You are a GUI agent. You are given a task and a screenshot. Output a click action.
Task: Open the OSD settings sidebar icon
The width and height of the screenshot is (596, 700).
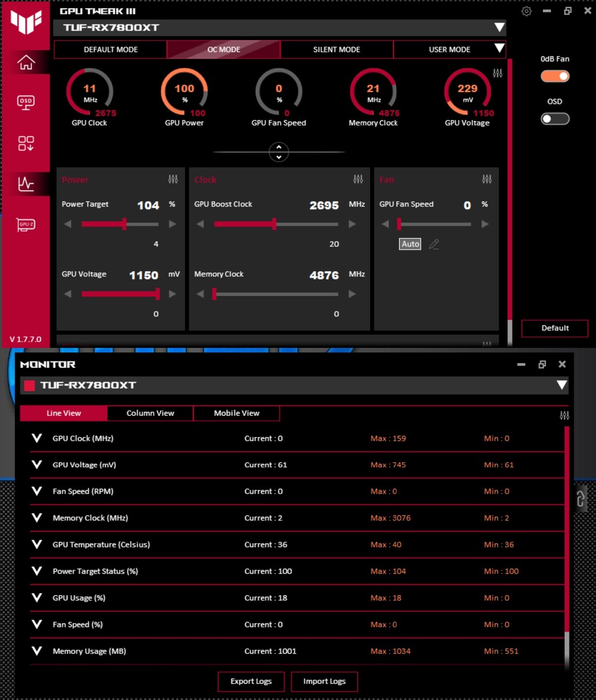26,103
